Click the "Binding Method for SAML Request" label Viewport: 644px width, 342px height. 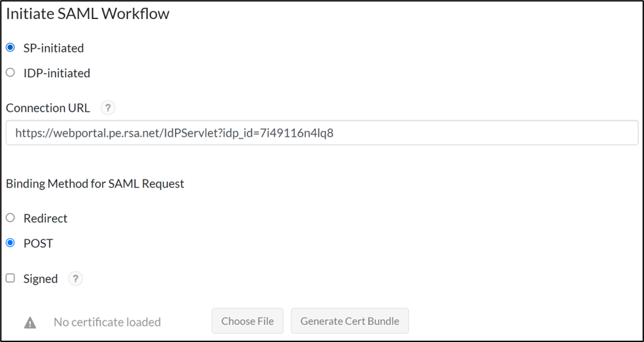[x=95, y=183]
